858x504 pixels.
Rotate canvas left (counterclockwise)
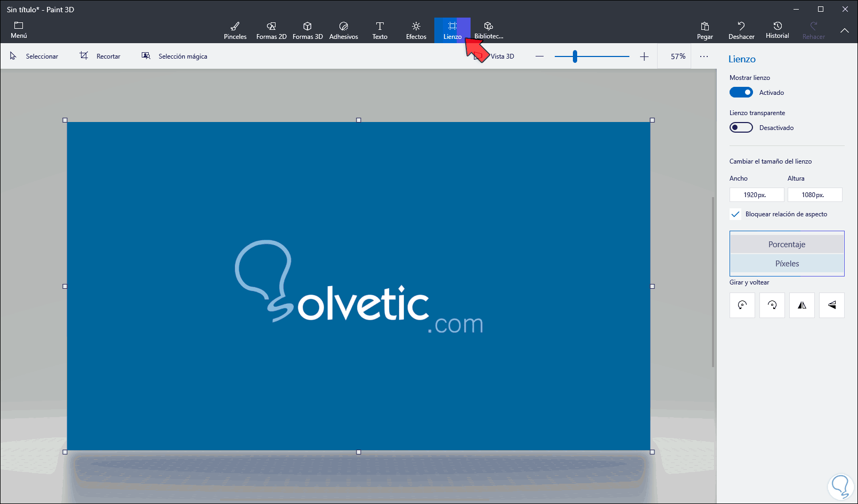tap(742, 305)
